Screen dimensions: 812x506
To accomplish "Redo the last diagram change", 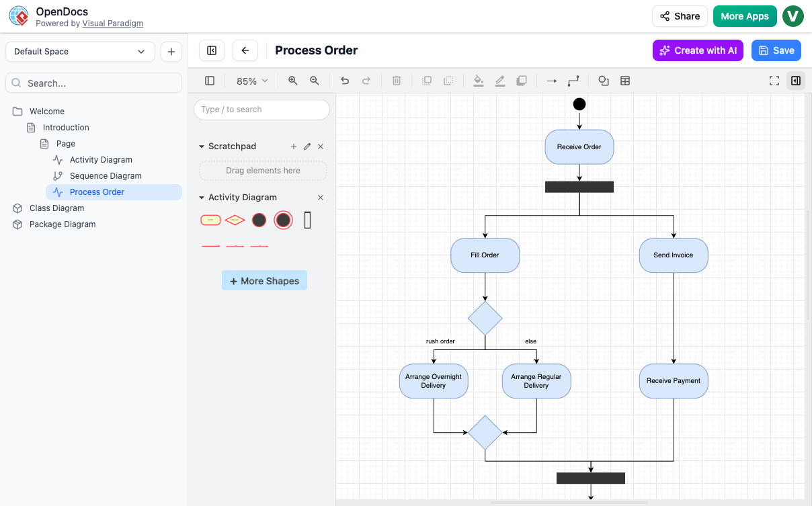I will click(x=366, y=81).
